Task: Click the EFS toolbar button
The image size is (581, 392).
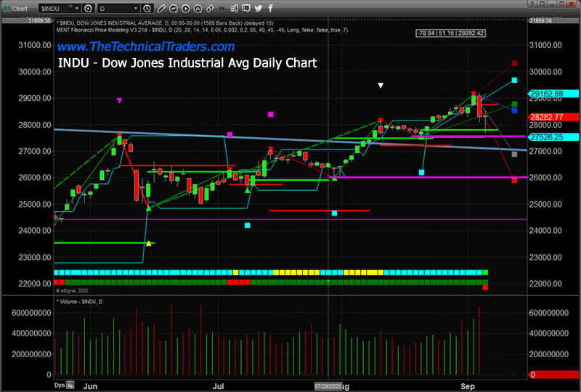Action: [222, 8]
